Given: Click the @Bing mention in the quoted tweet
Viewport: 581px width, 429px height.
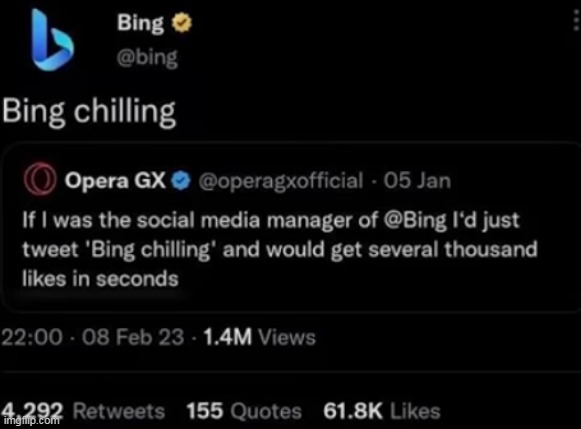Looking at the screenshot, I should click(x=415, y=221).
